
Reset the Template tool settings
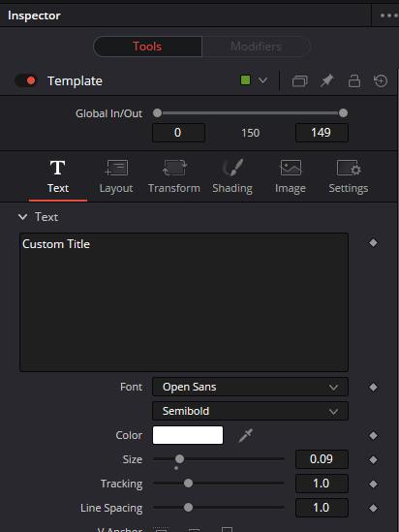tap(381, 80)
